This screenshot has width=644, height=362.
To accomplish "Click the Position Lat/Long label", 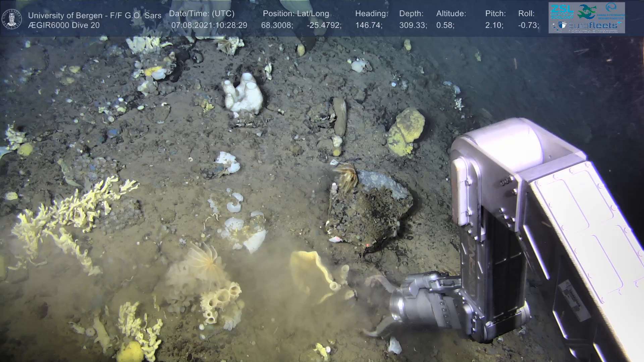I will (296, 13).
